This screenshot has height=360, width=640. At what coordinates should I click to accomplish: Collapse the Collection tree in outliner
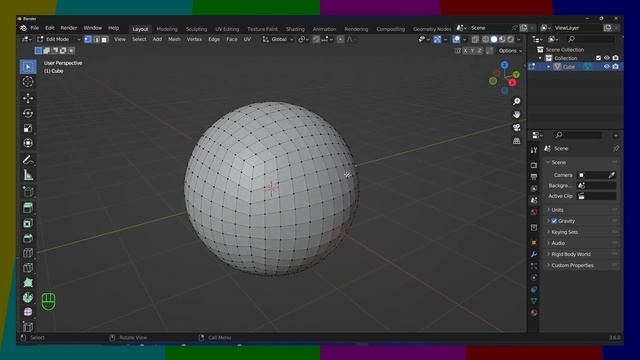coord(540,58)
